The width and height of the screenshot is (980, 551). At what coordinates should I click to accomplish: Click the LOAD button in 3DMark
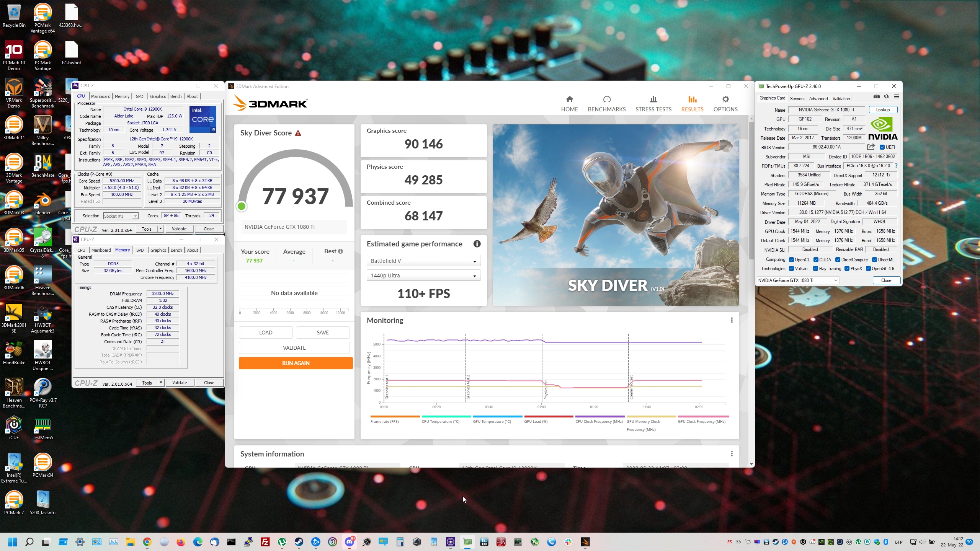click(266, 333)
